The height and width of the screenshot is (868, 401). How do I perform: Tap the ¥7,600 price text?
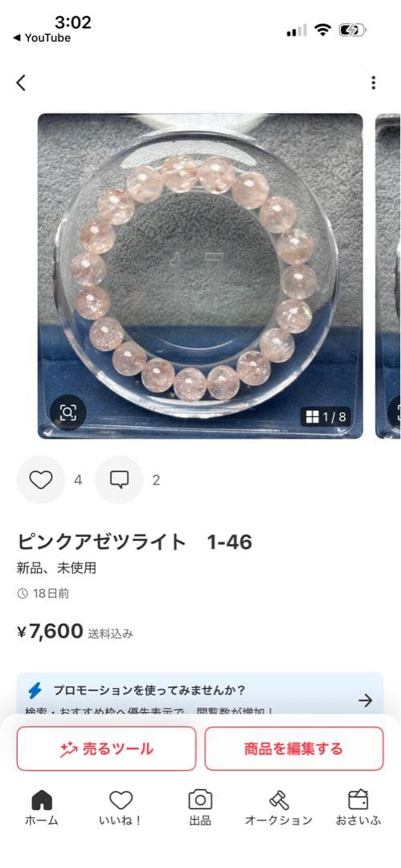click(50, 631)
